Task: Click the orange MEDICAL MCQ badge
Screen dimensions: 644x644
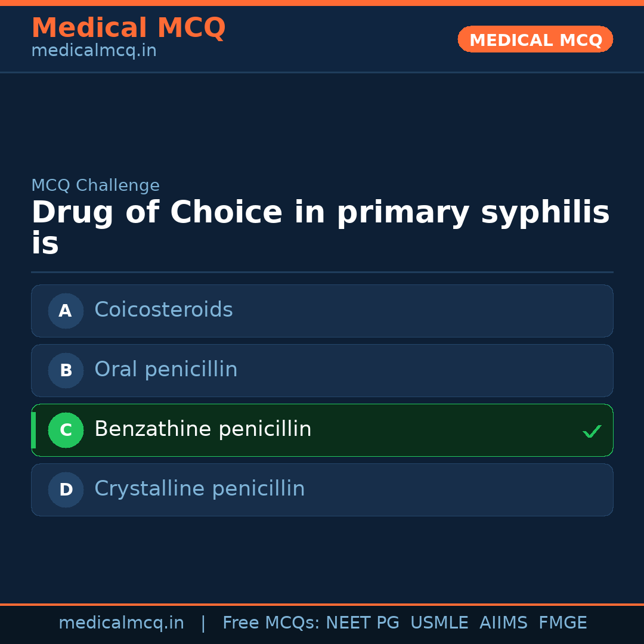Action: point(535,40)
